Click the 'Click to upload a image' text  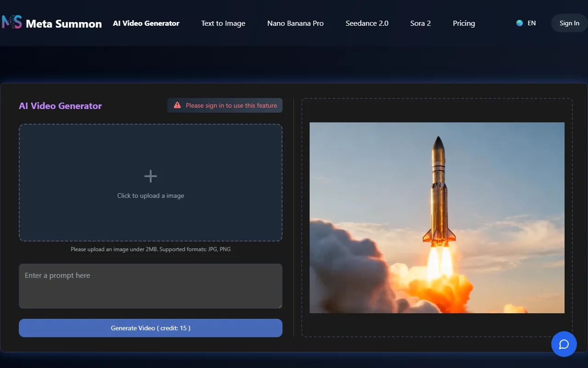tap(151, 195)
